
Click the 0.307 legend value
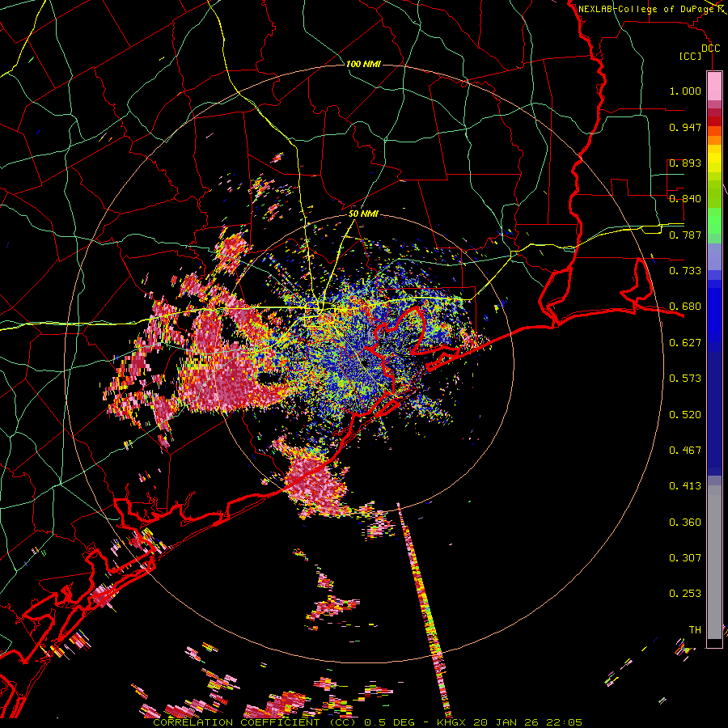(685, 558)
